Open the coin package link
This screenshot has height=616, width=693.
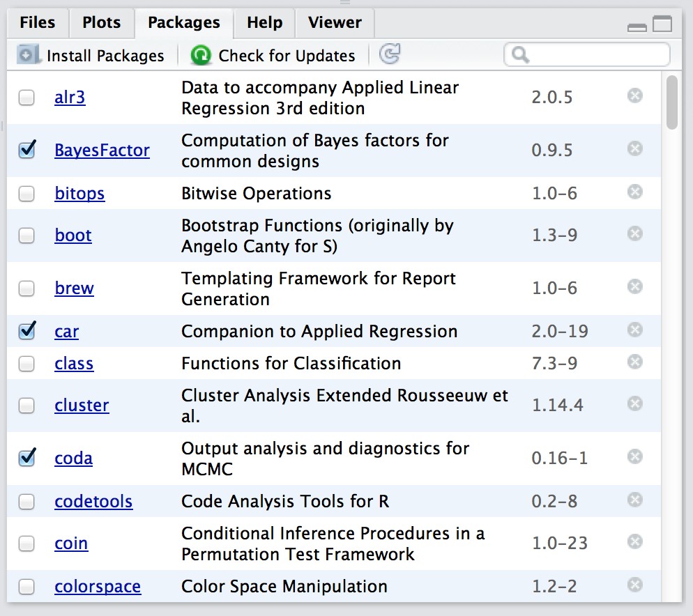(x=71, y=544)
